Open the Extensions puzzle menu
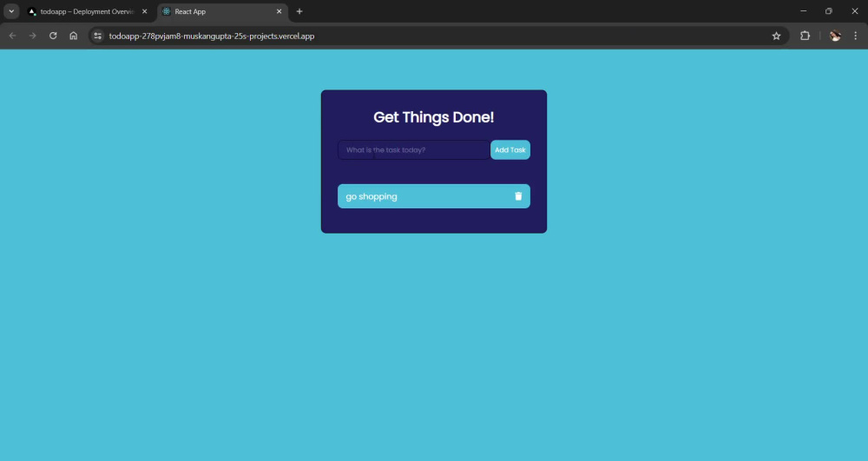868x461 pixels. point(805,36)
